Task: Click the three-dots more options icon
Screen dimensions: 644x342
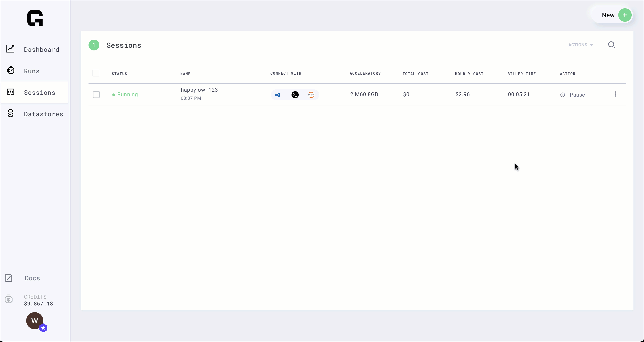Action: (x=616, y=94)
